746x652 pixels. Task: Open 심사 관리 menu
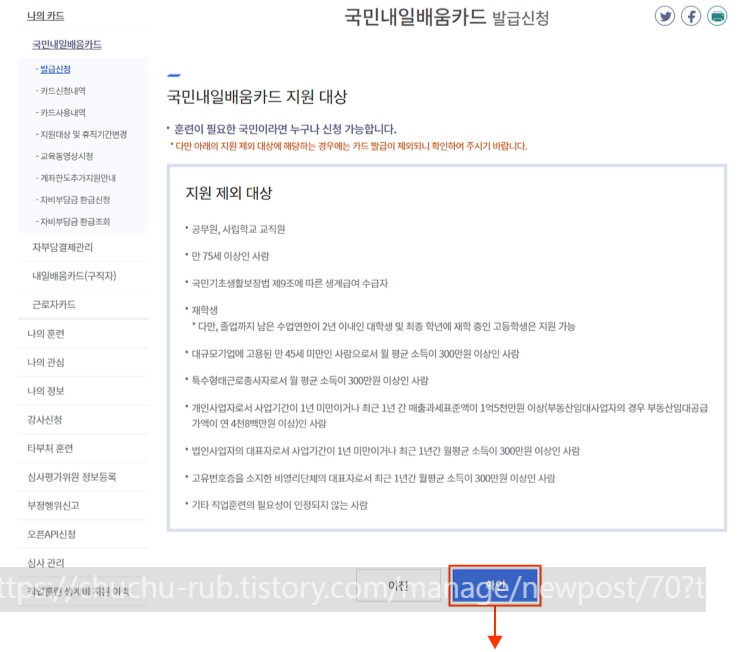pos(46,563)
